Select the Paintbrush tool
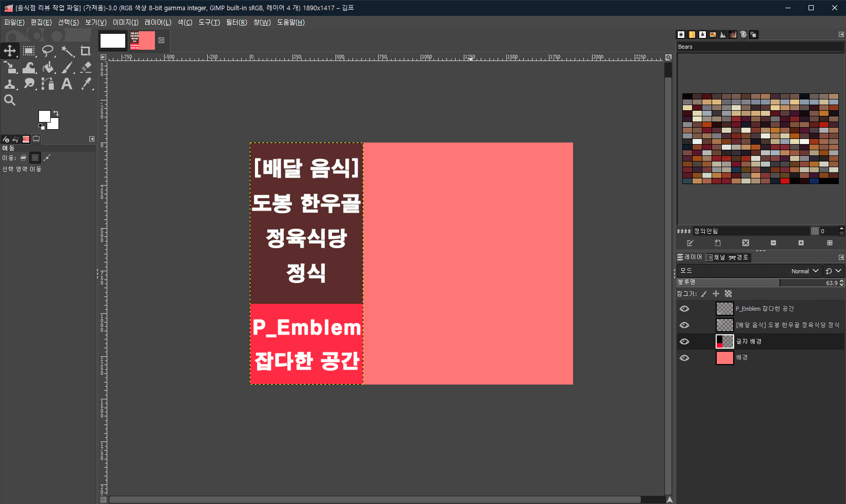846x504 pixels. coord(67,67)
